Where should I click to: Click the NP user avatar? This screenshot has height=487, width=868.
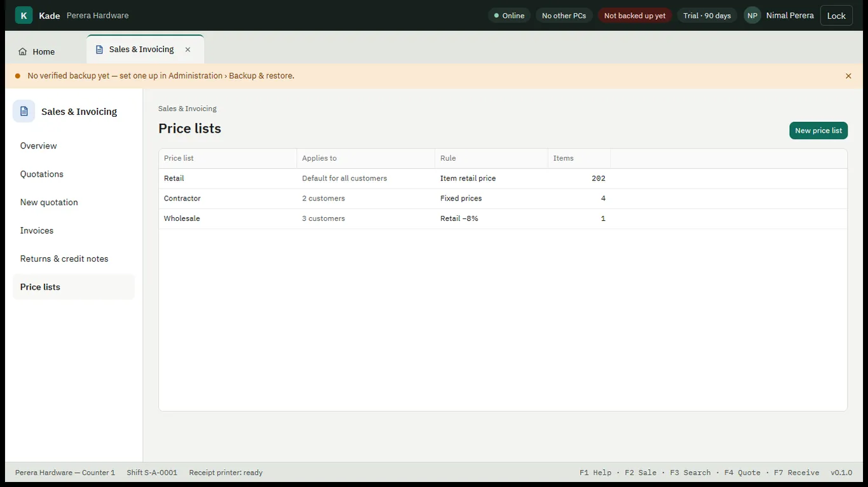point(752,16)
